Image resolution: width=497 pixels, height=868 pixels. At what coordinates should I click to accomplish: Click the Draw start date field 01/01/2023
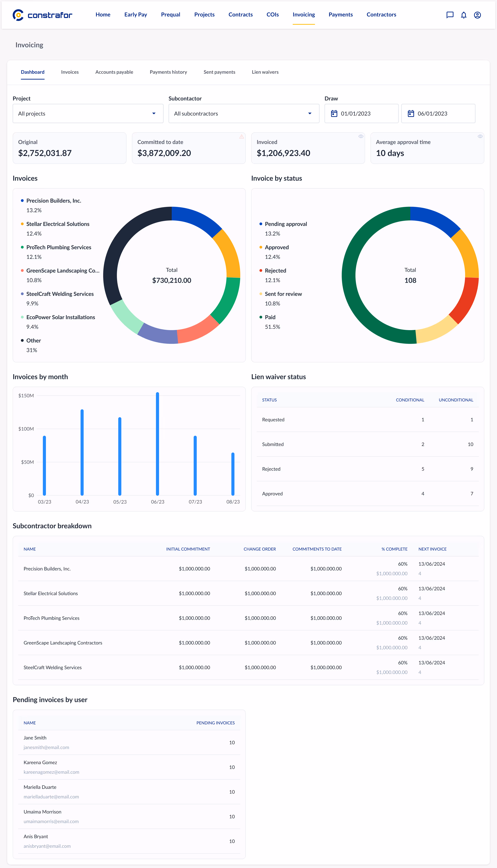361,113
